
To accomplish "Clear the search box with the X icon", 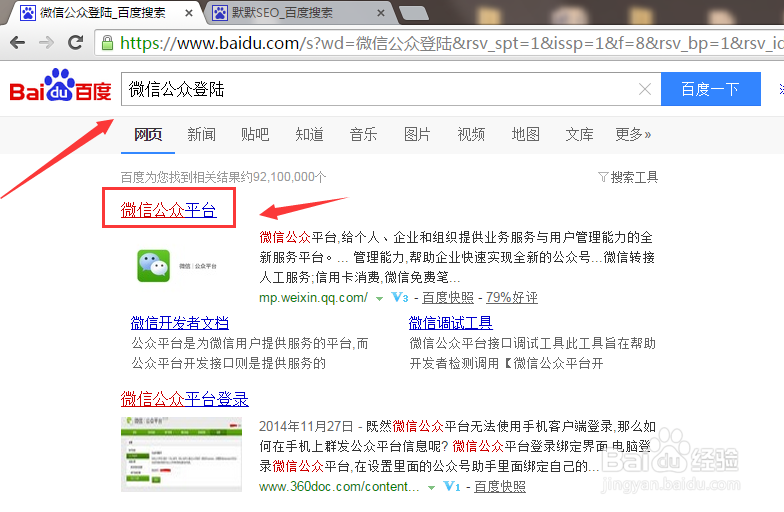I will tap(645, 89).
